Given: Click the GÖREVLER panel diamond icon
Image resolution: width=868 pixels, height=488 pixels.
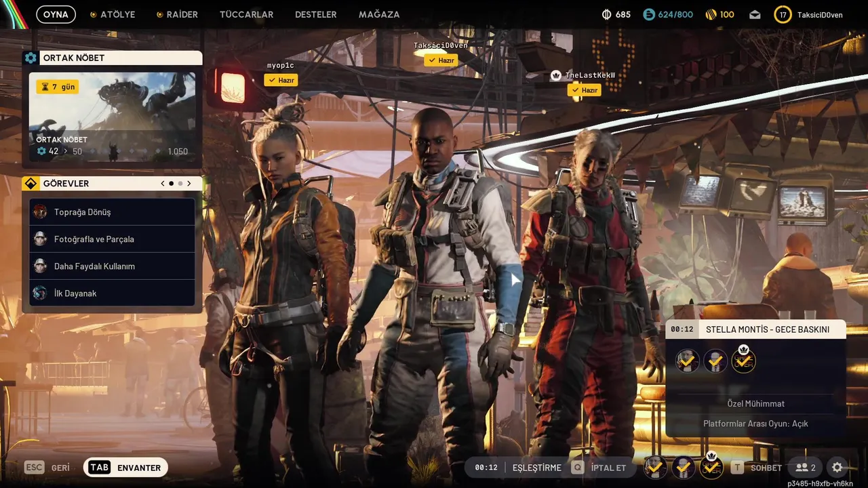Looking at the screenshot, I should click(31, 184).
